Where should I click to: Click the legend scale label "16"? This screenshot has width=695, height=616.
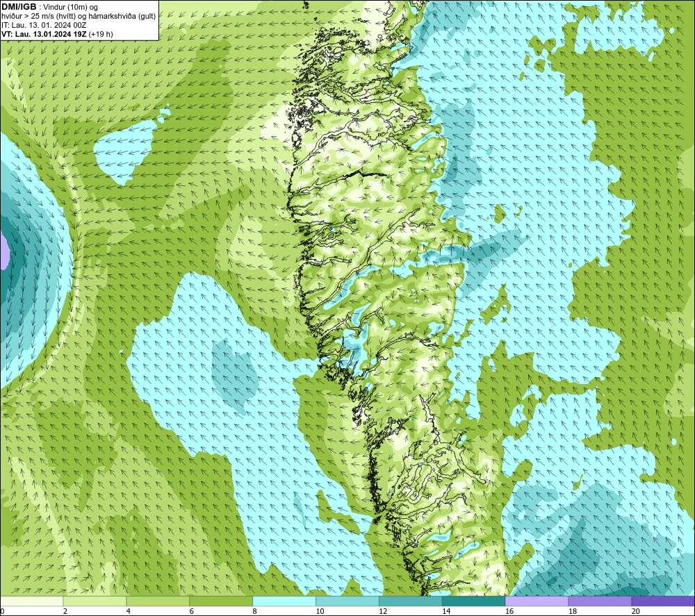point(509,612)
